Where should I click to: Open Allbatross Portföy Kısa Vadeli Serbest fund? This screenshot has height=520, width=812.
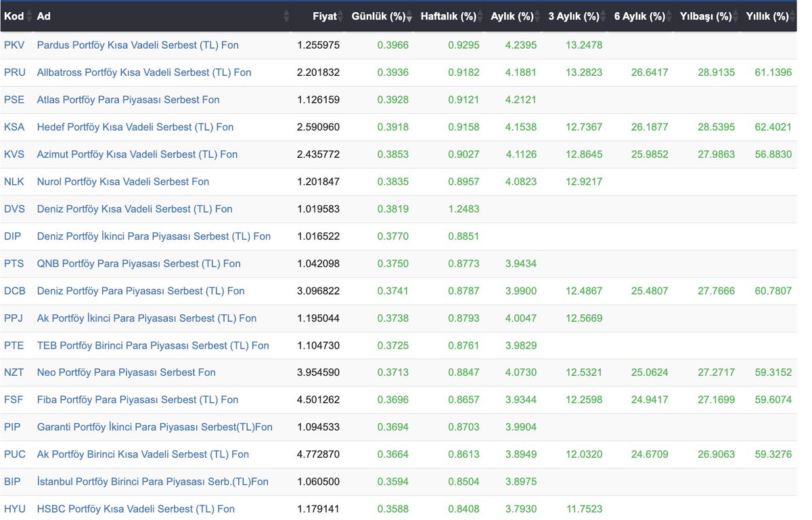pyautogui.click(x=144, y=72)
